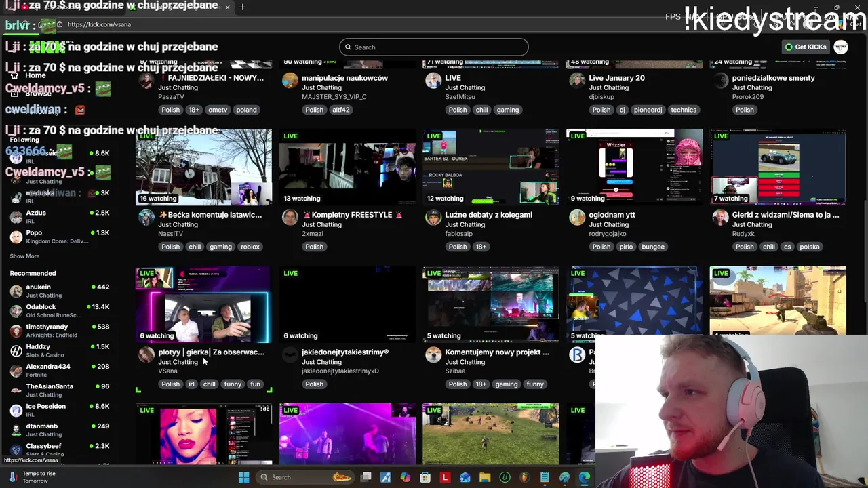Open fabiosalp channel avatar
This screenshot has width=868, height=488.
(433, 217)
